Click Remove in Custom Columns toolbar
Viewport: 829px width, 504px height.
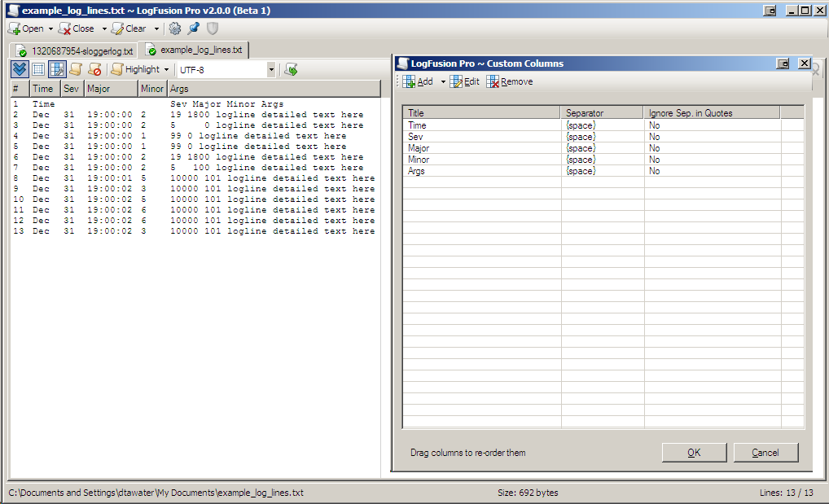pyautogui.click(x=510, y=81)
